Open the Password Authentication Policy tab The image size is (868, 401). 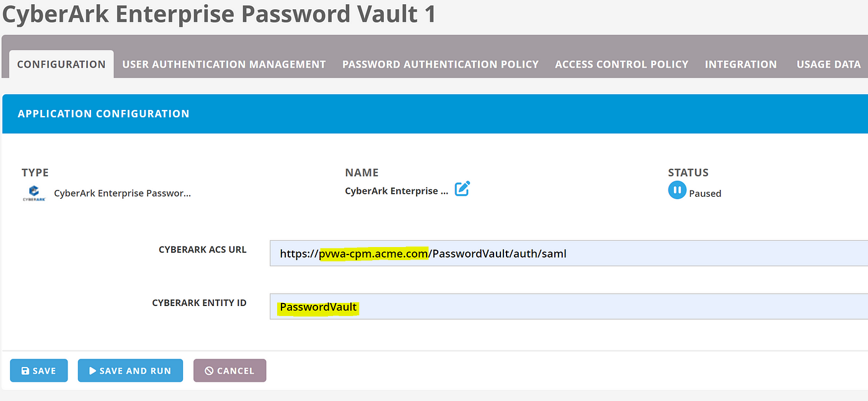pos(441,65)
